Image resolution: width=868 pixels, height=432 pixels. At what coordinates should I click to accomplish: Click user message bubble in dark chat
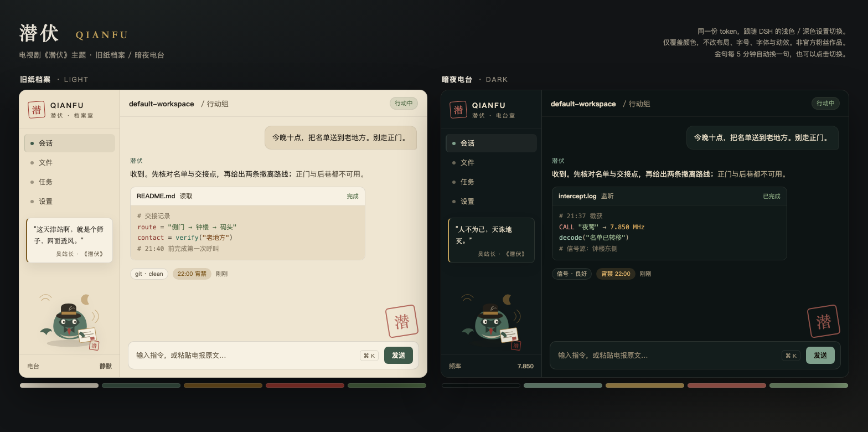(x=762, y=137)
